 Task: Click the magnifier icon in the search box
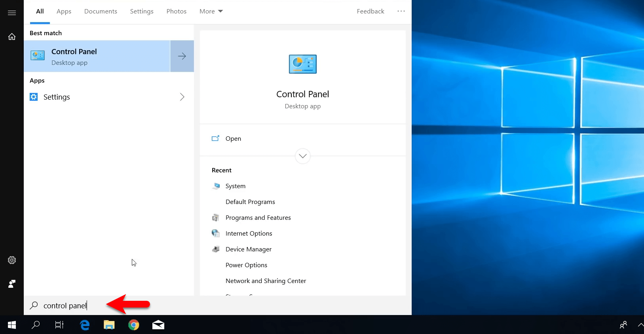pos(34,306)
